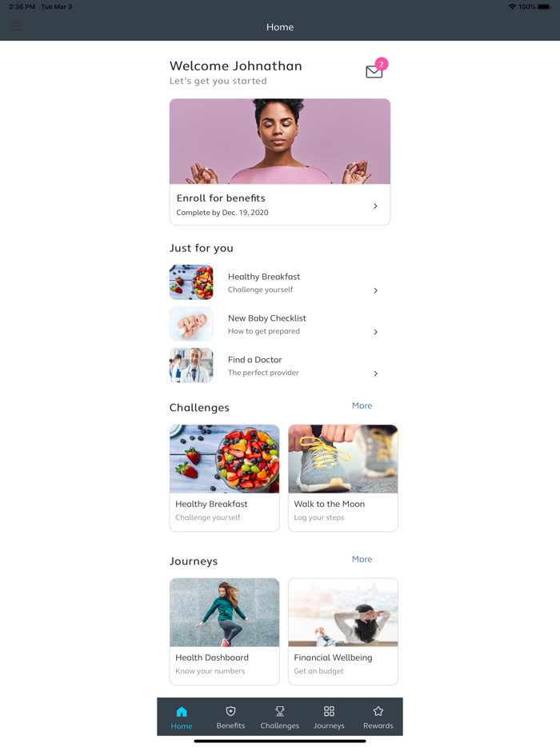The width and height of the screenshot is (560, 747).
Task: Click the battery indicator icon
Action: click(x=544, y=6)
